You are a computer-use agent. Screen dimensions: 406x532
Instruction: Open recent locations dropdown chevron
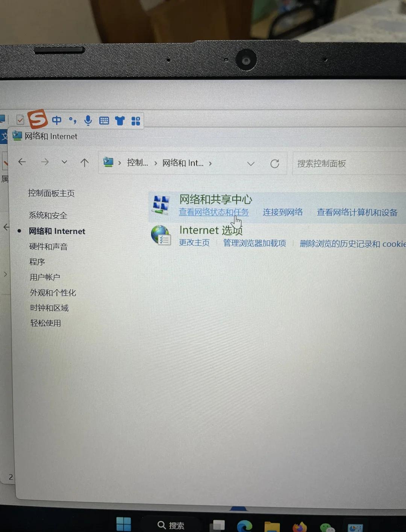[64, 162]
